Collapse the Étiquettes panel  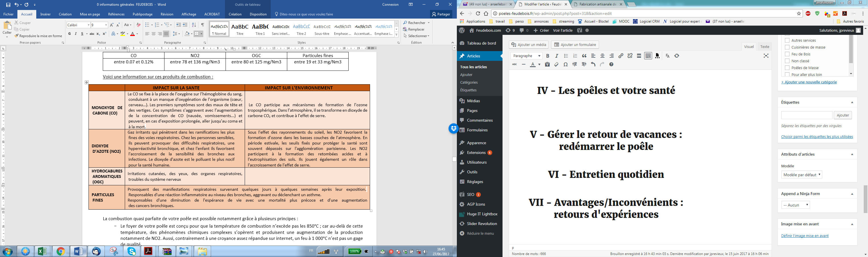852,103
